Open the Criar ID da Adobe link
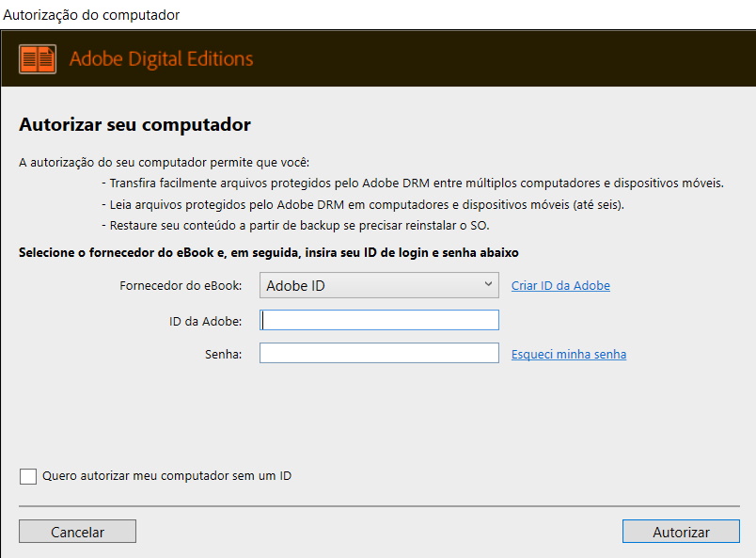 click(560, 285)
